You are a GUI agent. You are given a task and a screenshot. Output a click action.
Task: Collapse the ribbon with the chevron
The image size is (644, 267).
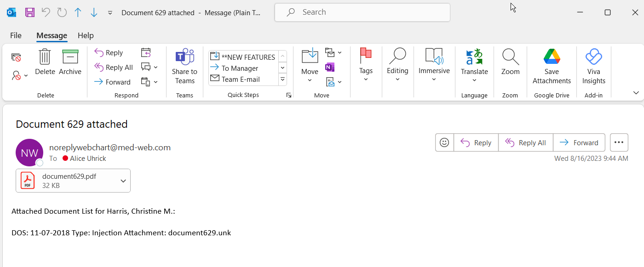point(636,93)
